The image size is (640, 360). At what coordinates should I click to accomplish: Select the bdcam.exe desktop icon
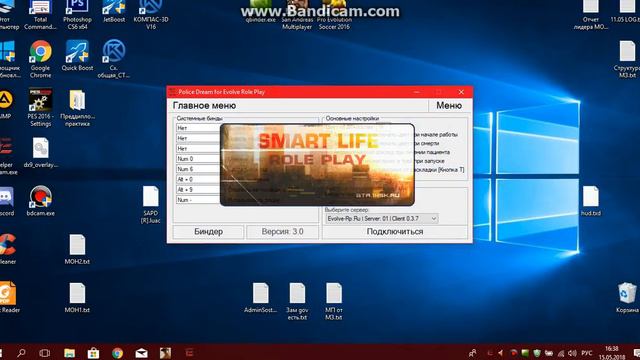(x=40, y=201)
